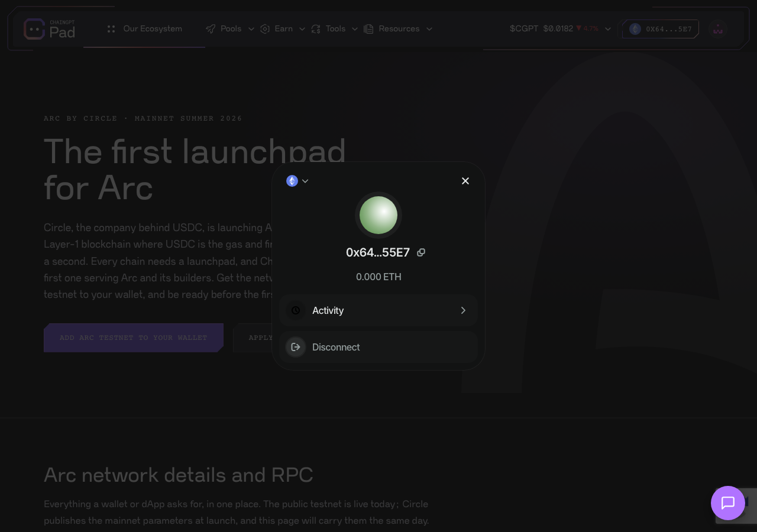This screenshot has height=532, width=757.
Task: Open the chevron beside the $CGPT price
Action: [x=607, y=29]
